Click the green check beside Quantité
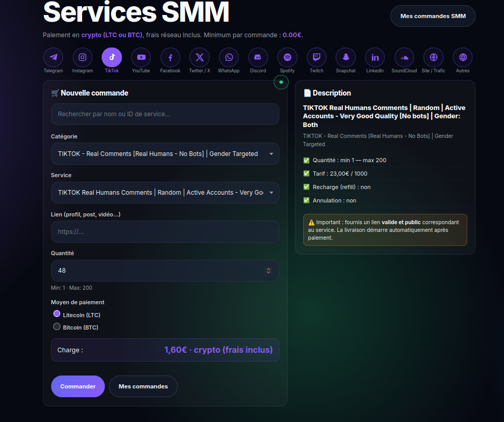Viewport: 504px width, 422px height. [x=306, y=160]
